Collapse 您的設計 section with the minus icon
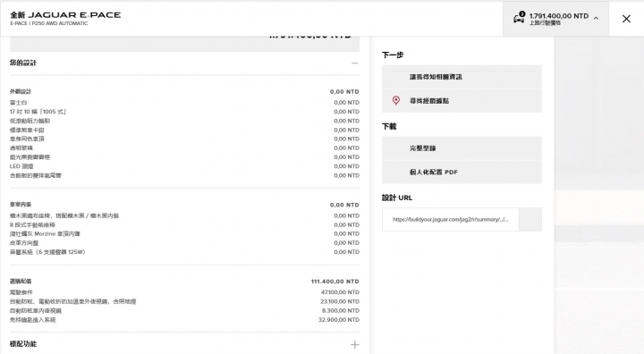 point(355,63)
